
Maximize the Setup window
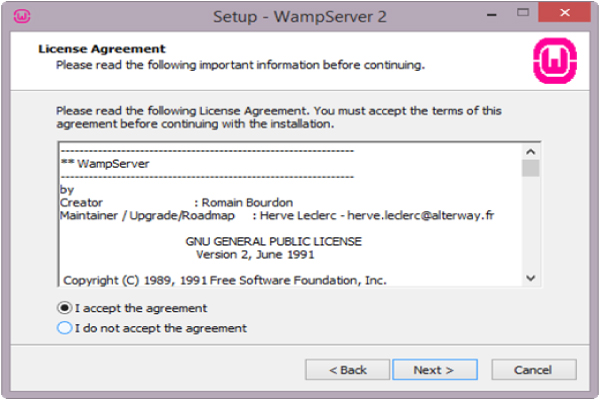pyautogui.click(x=523, y=13)
